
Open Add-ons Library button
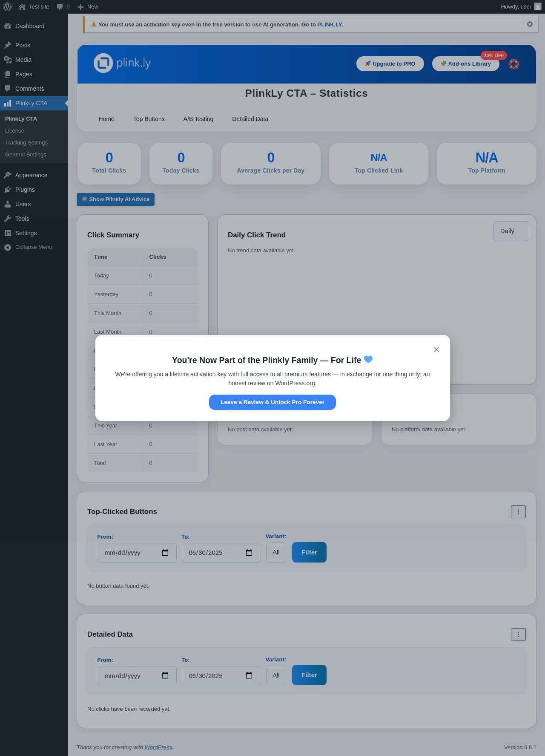[x=466, y=63]
